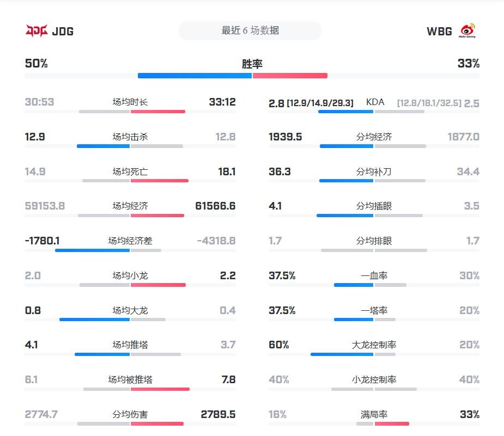Click the KDA stat label

375,102
